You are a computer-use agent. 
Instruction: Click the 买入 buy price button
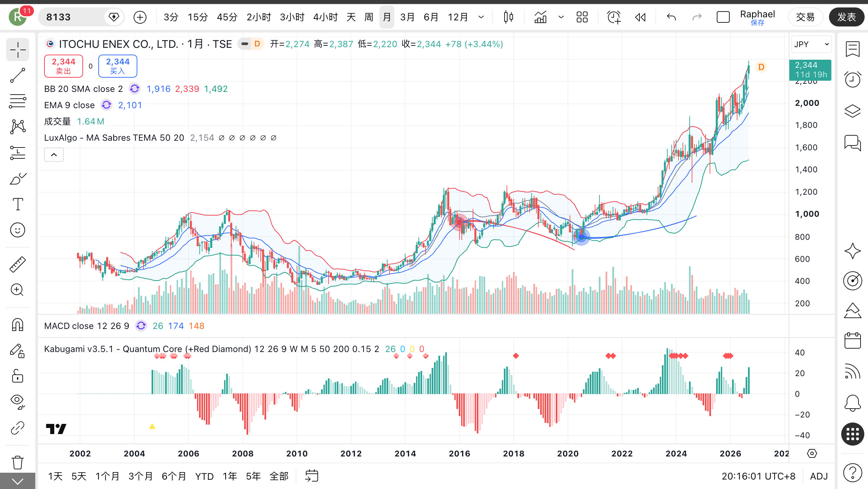pyautogui.click(x=118, y=66)
